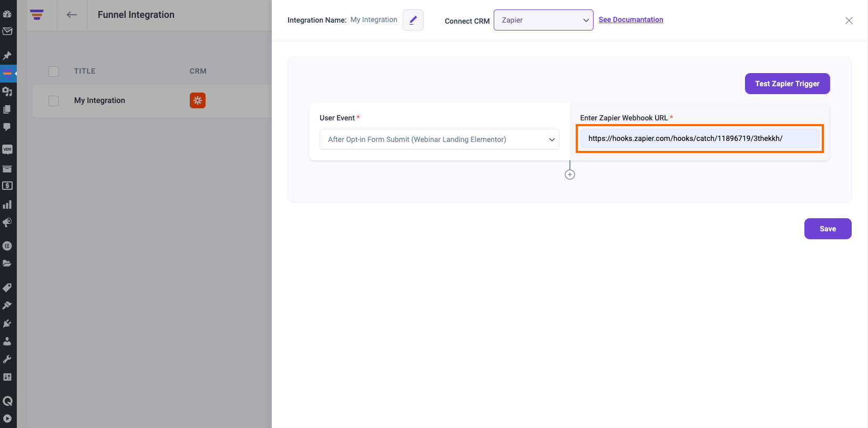The height and width of the screenshot is (428, 868).
Task: Open the Marketing megaphone sidebar icon
Action: pos(7,222)
